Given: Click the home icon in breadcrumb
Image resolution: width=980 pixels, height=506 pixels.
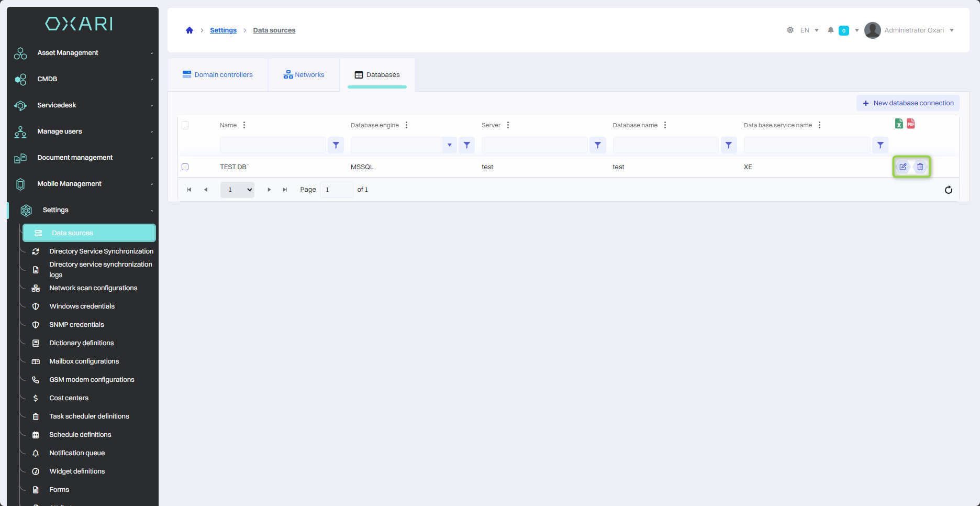Looking at the screenshot, I should (x=190, y=30).
